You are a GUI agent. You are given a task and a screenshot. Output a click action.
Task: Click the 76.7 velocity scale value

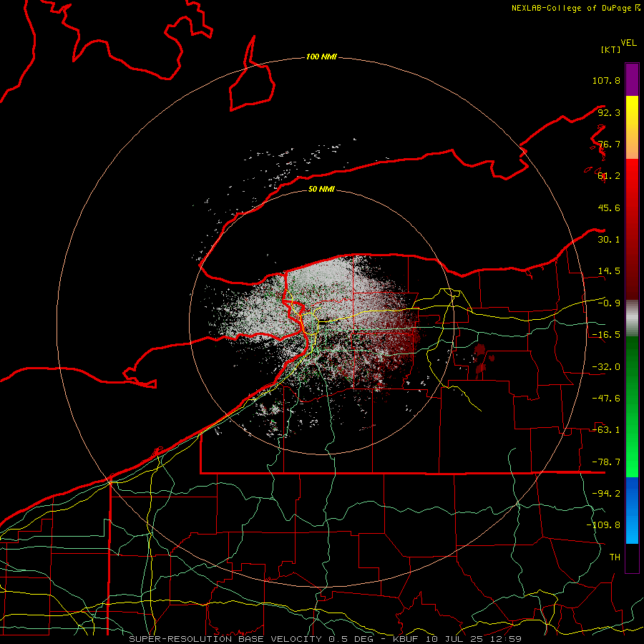(x=609, y=144)
